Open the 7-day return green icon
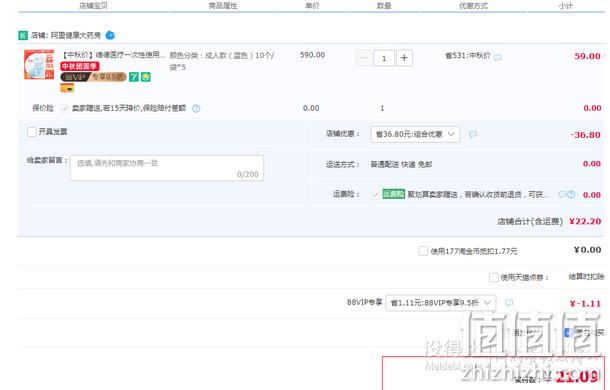The width and height of the screenshot is (610, 390). tap(134, 77)
